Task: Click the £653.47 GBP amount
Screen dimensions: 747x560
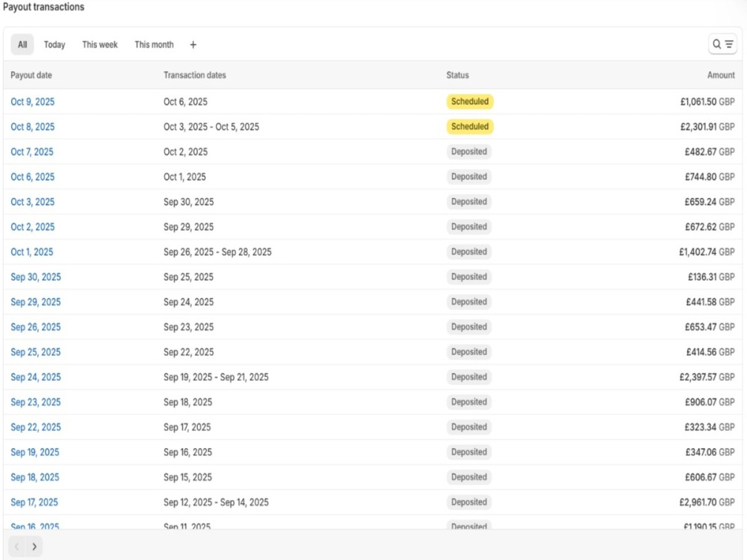Action: (x=710, y=327)
